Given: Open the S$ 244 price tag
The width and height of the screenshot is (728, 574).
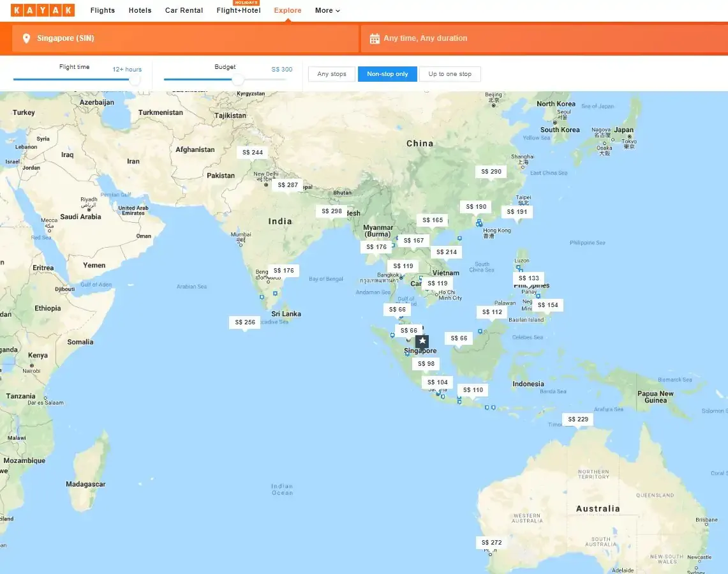Looking at the screenshot, I should click(253, 153).
